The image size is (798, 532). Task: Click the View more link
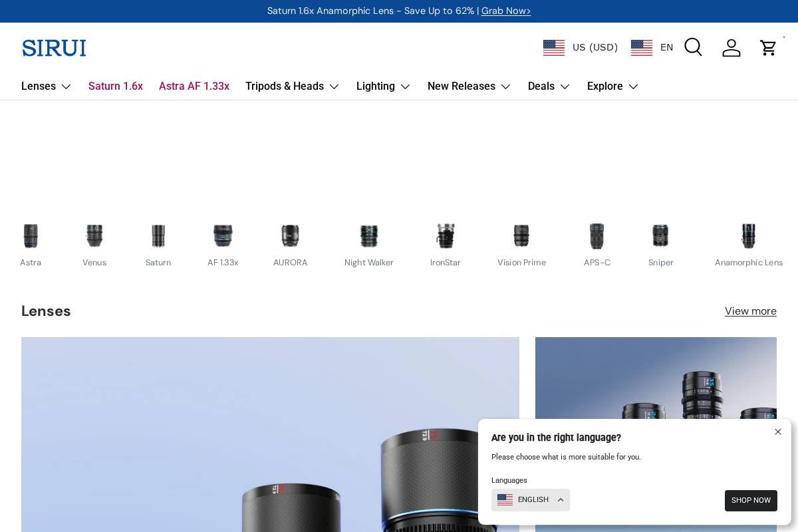(751, 311)
